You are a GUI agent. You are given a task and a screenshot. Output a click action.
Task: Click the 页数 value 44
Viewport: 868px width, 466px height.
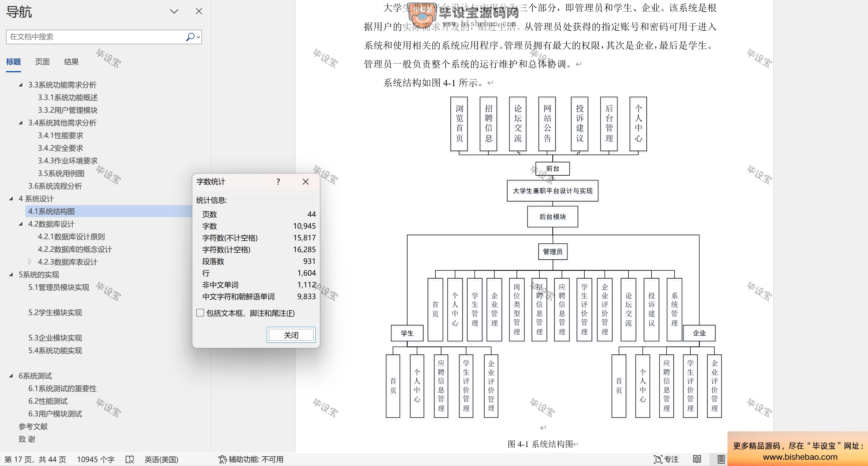pos(311,214)
